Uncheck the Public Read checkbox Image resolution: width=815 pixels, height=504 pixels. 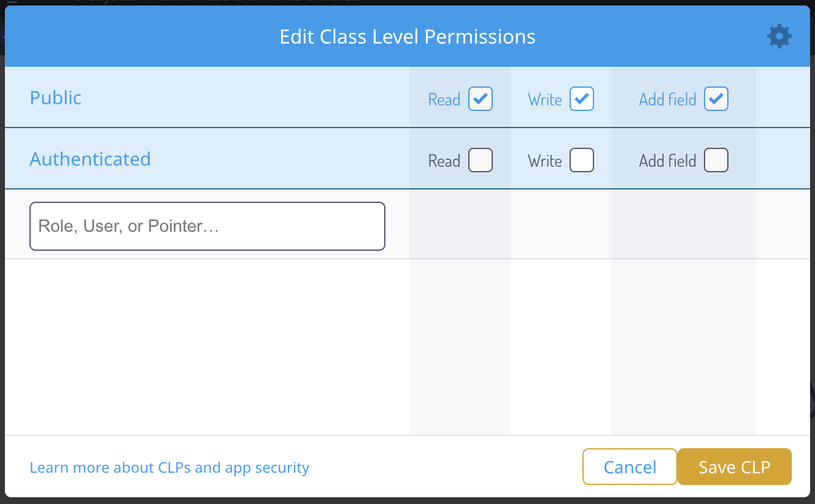[x=480, y=99]
